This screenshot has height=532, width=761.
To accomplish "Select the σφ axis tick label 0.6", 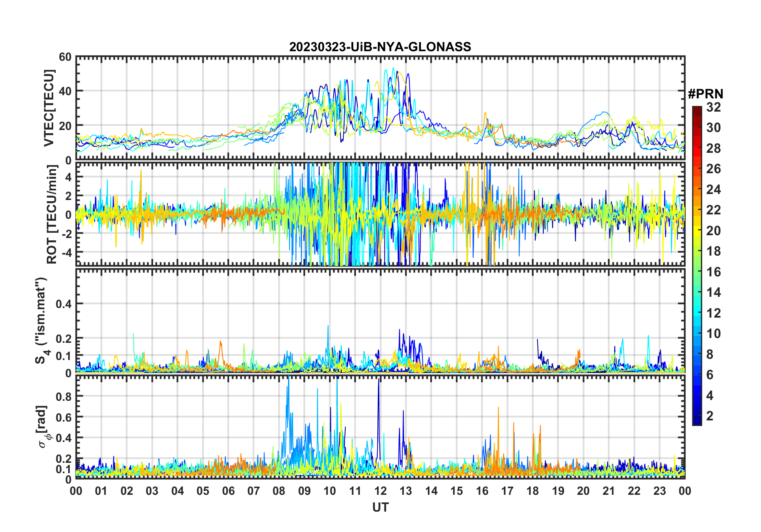I will pos(64,417).
